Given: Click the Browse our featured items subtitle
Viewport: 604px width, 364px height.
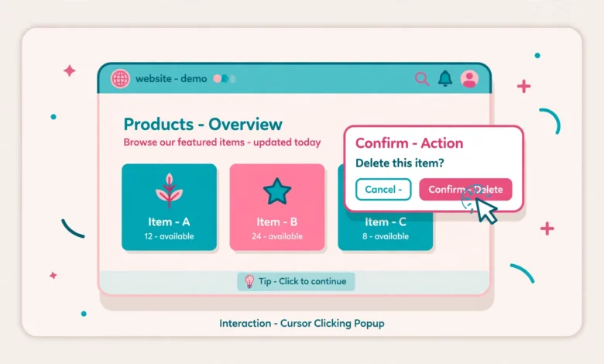Looking at the screenshot, I should click(x=222, y=143).
